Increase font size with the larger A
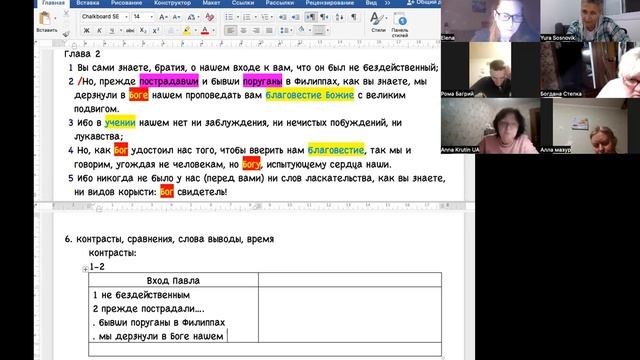This screenshot has height=360, width=640. (163, 17)
